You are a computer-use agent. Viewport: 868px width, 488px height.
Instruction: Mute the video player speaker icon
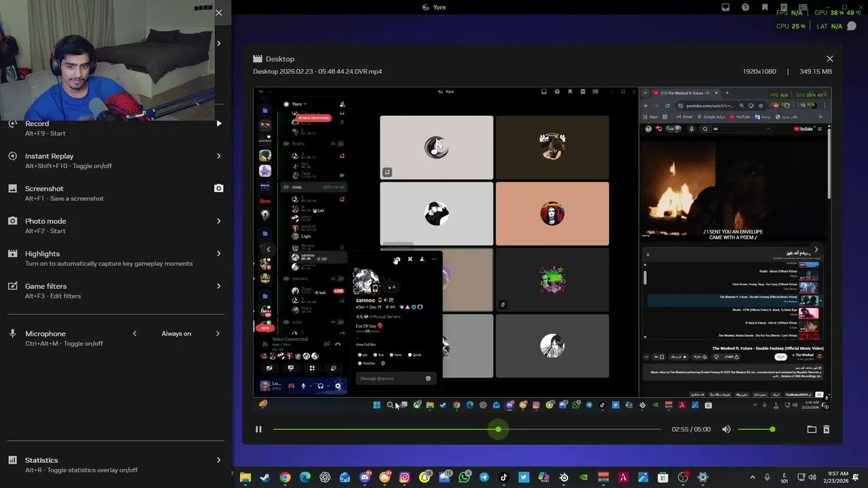click(726, 429)
